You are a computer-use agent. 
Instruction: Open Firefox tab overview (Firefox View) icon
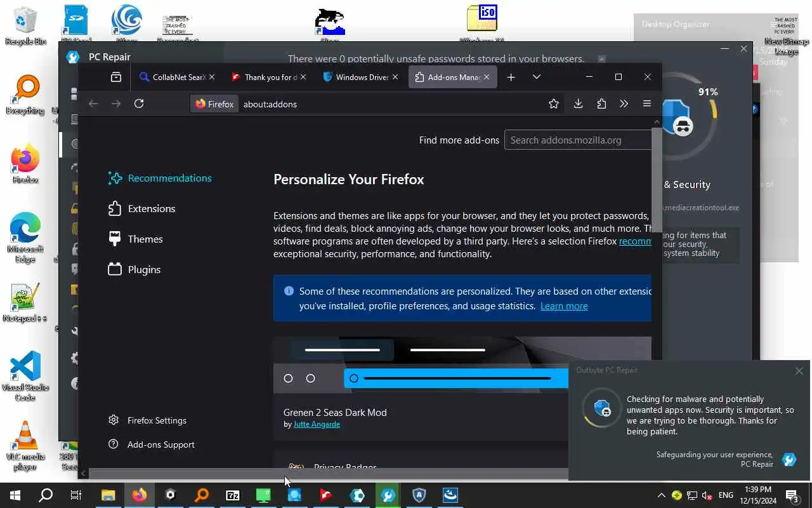(116, 77)
